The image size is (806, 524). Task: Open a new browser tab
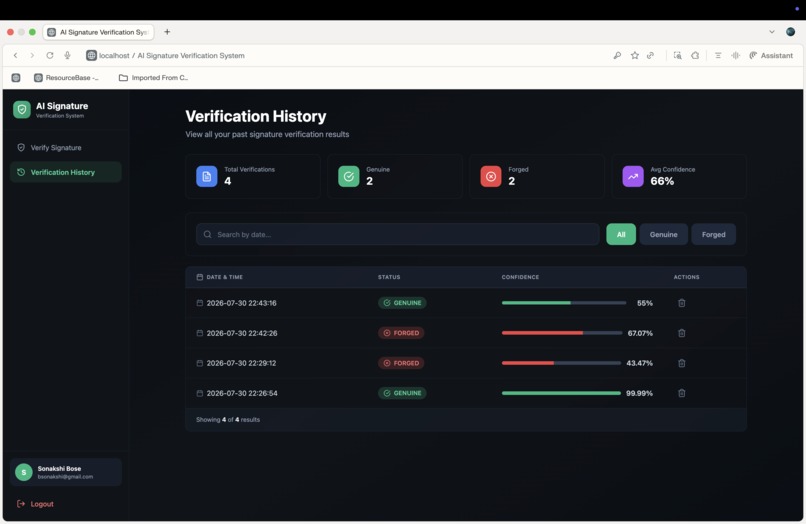pyautogui.click(x=167, y=32)
